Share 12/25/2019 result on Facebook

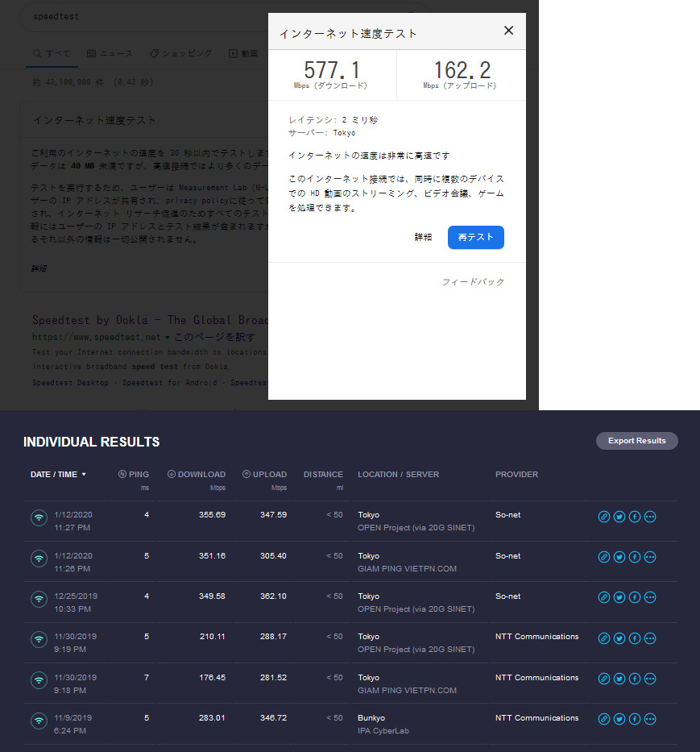635,598
